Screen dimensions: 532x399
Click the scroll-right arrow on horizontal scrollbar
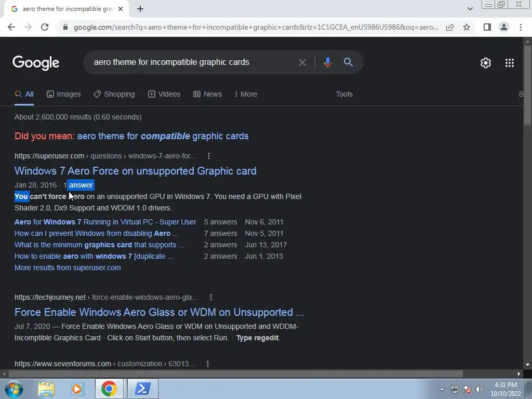click(x=519, y=374)
